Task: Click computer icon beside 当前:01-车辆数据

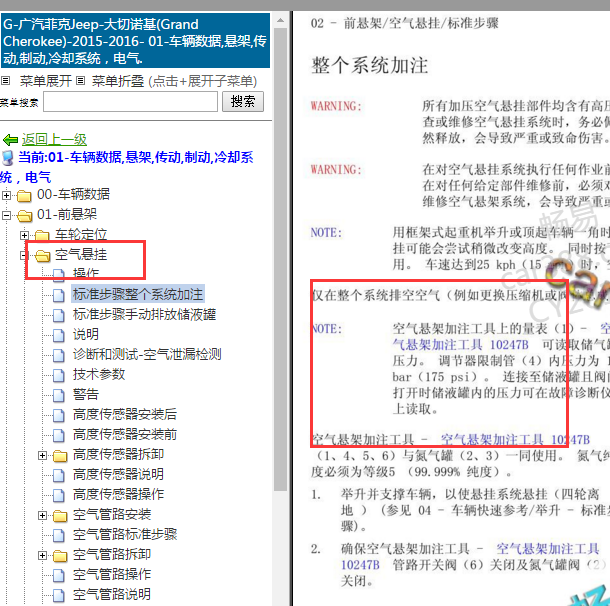Action: click(7, 158)
